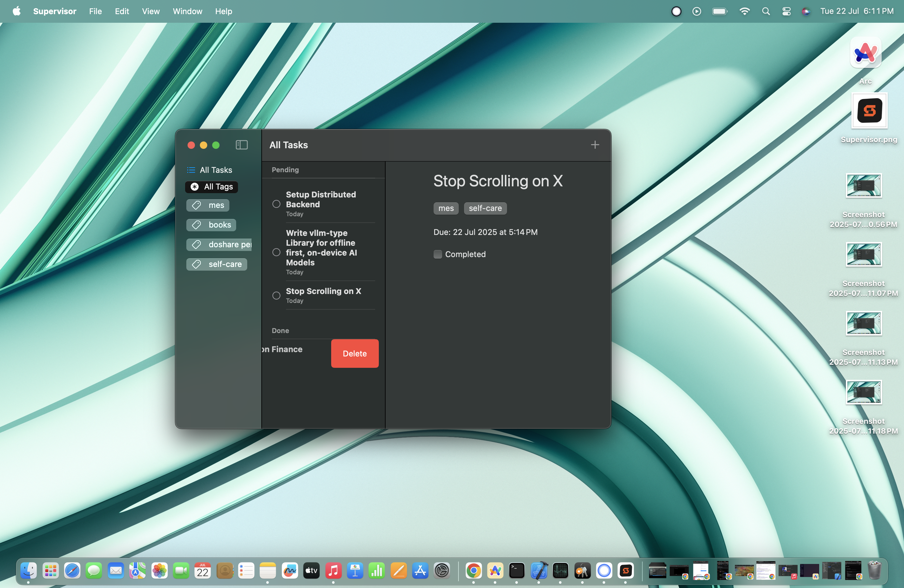The image size is (904, 588).
Task: Open the Arc shortcut on desktop
Action: click(865, 53)
